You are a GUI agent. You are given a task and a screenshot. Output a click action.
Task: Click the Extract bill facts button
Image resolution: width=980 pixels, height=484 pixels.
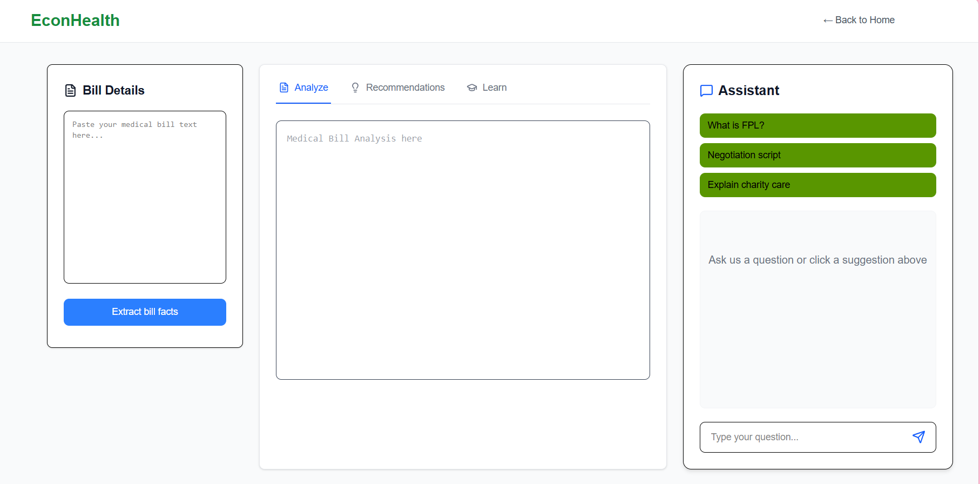click(x=145, y=312)
